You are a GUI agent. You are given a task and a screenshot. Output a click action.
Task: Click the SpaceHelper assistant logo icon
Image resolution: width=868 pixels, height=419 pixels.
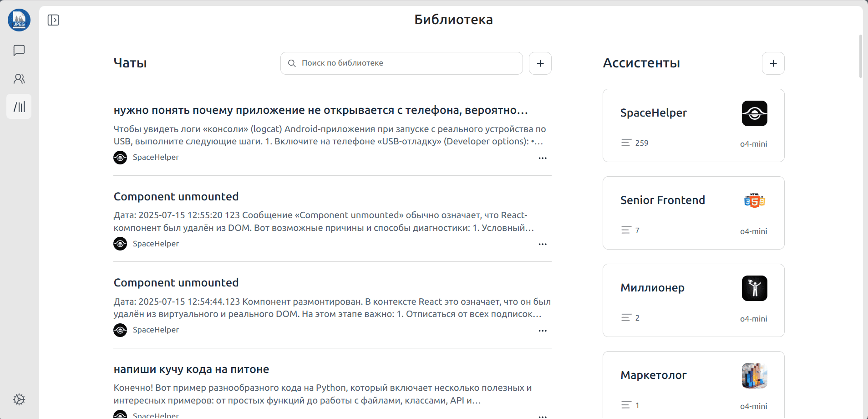click(x=754, y=113)
